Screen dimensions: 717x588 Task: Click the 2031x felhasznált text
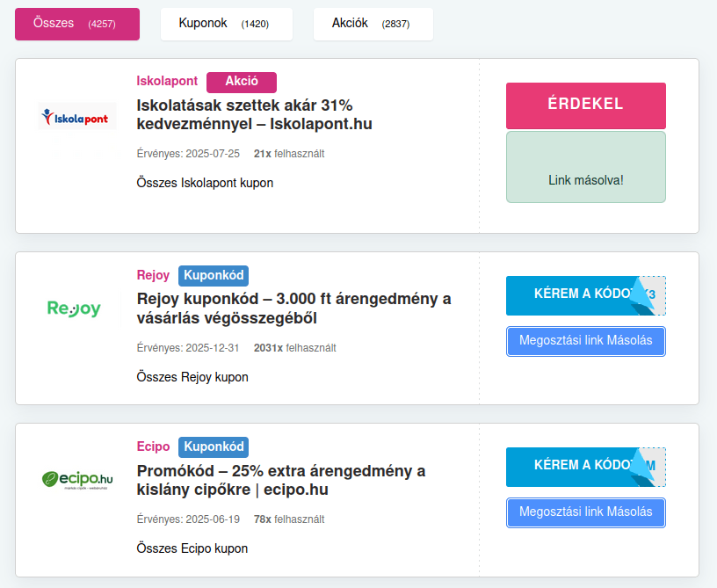click(x=295, y=348)
